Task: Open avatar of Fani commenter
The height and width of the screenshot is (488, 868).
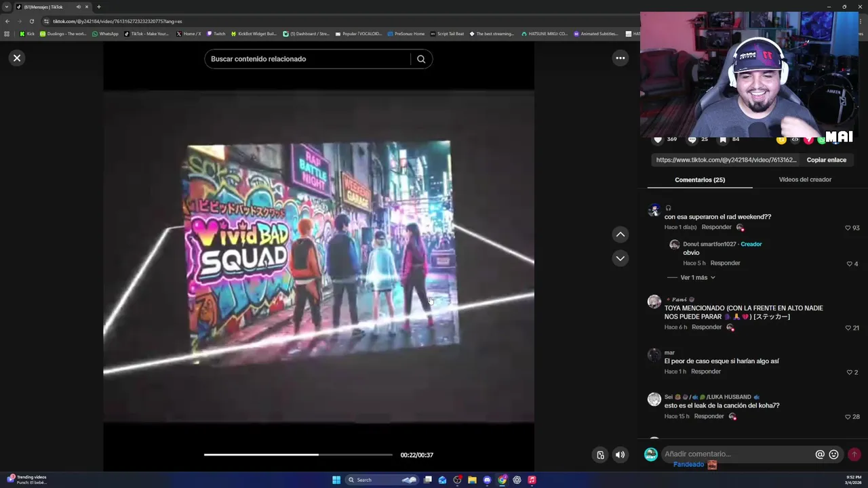Action: click(x=654, y=302)
